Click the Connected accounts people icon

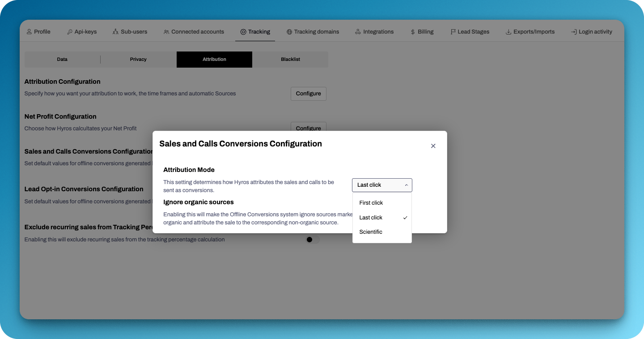(166, 32)
